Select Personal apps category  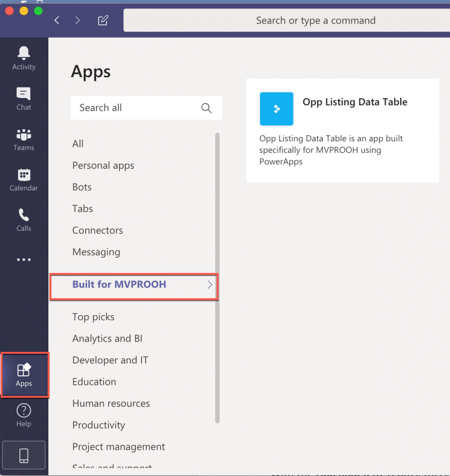tap(103, 165)
